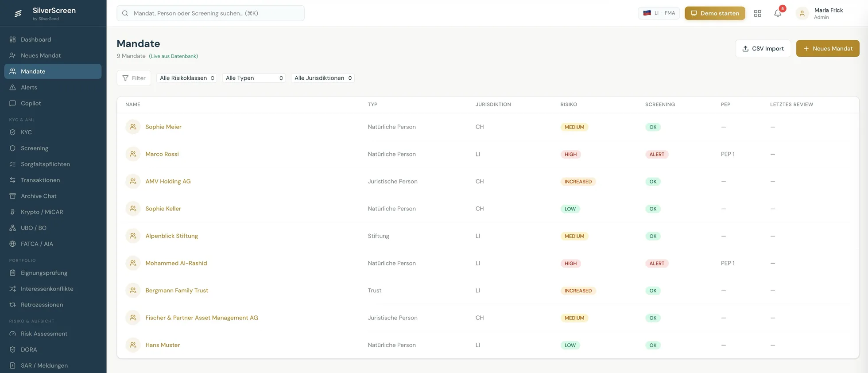Click Maria Frick's user avatar icon

pyautogui.click(x=802, y=13)
